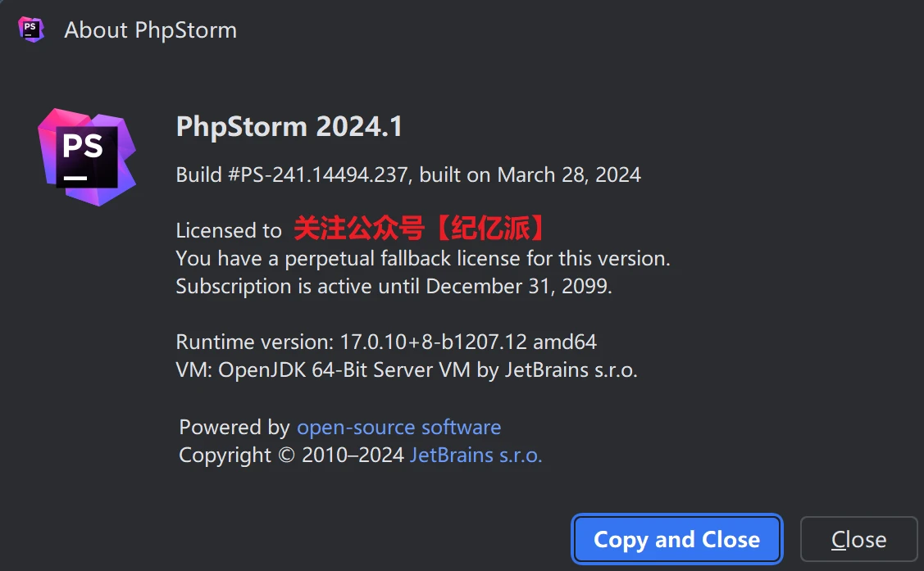Screen dimensions: 924x571
Task: Click the perpetual fallback license sentence
Action: click(x=423, y=258)
